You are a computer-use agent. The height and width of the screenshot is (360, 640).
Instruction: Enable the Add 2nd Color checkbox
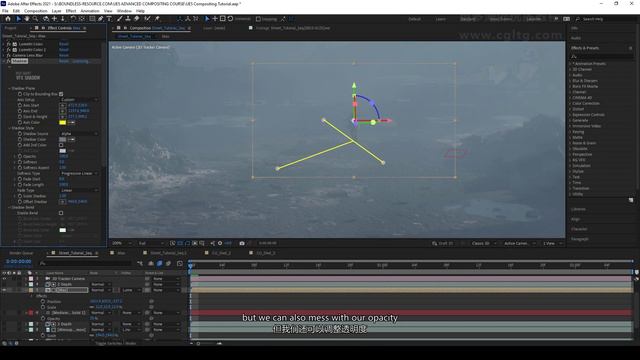click(x=61, y=145)
